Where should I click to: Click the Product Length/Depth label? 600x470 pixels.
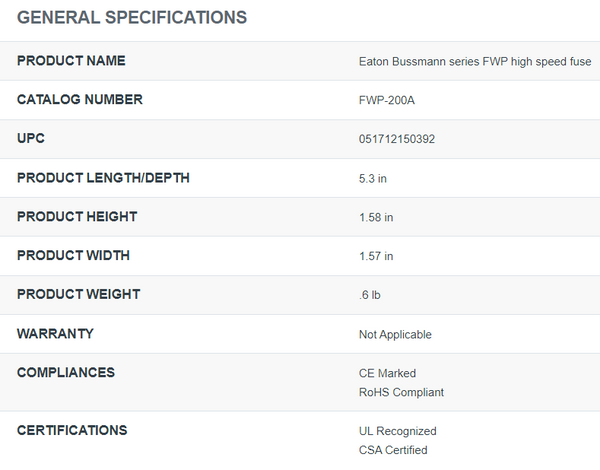tap(103, 178)
